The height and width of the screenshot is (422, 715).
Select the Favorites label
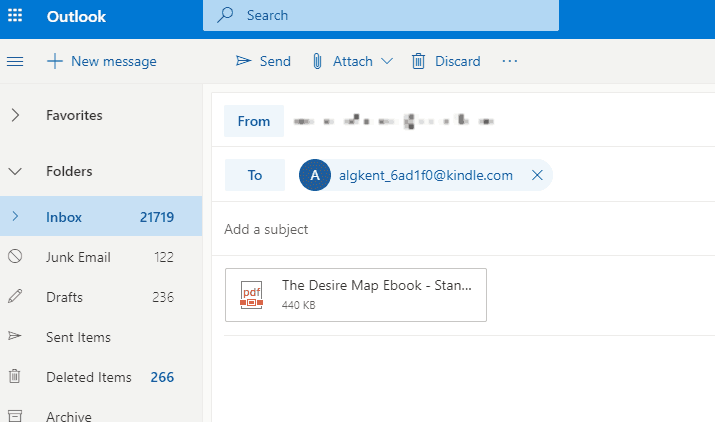pyautogui.click(x=74, y=115)
